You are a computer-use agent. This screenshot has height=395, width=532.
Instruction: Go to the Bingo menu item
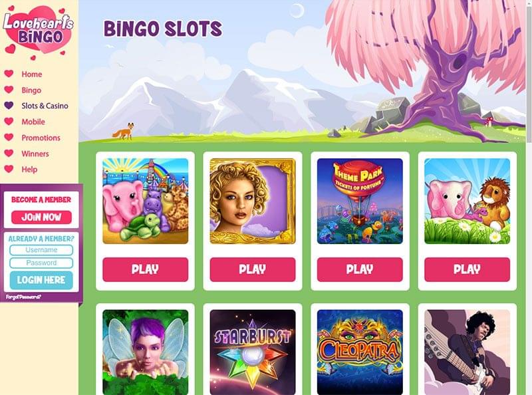[x=31, y=90]
